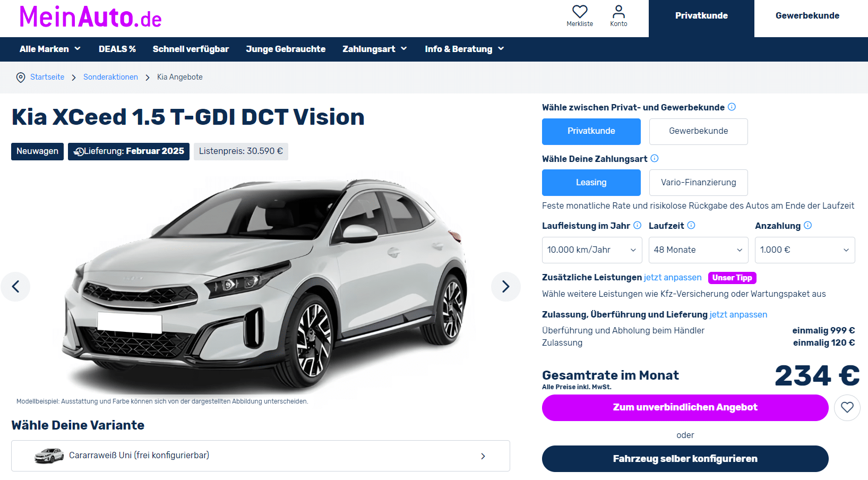Click einmalig 999 € transfer fee
868x480 pixels.
(x=823, y=330)
